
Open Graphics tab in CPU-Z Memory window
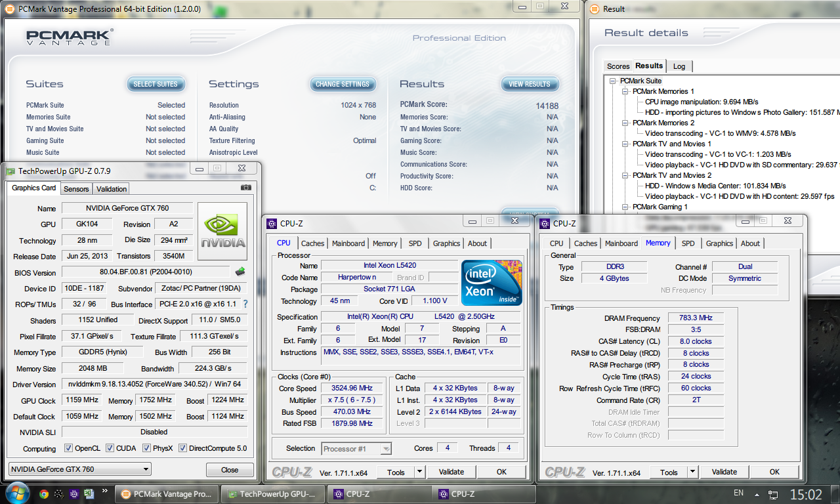(x=719, y=243)
